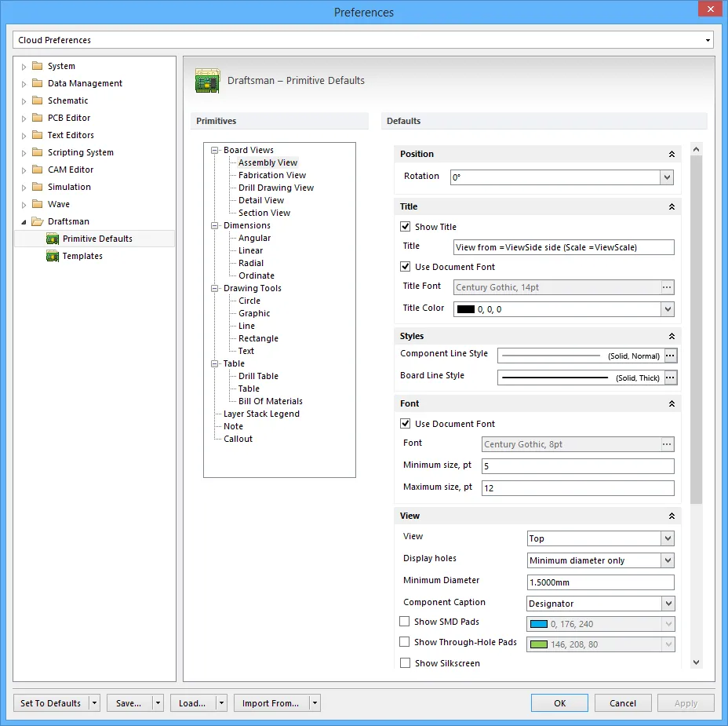Click the Save... button
Image resolution: width=728 pixels, height=726 pixels.
tap(129, 702)
